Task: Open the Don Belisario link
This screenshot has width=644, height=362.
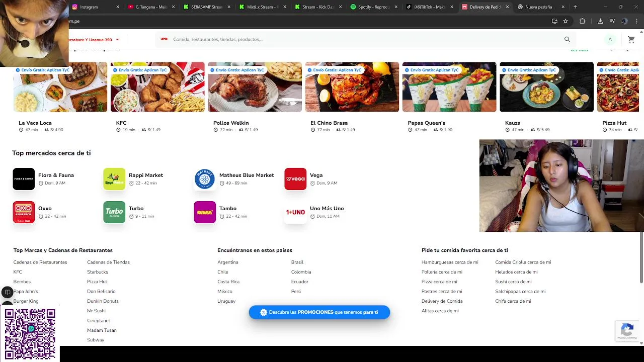Action: click(101, 292)
